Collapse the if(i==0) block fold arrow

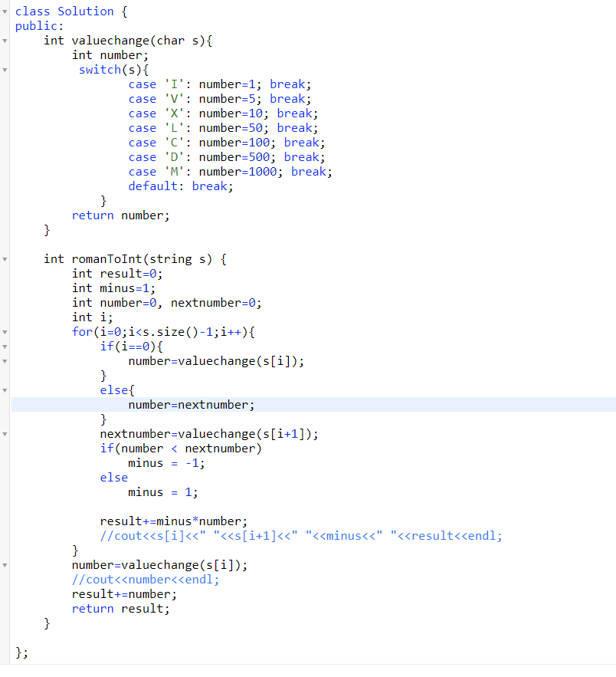pyautogui.click(x=5, y=347)
